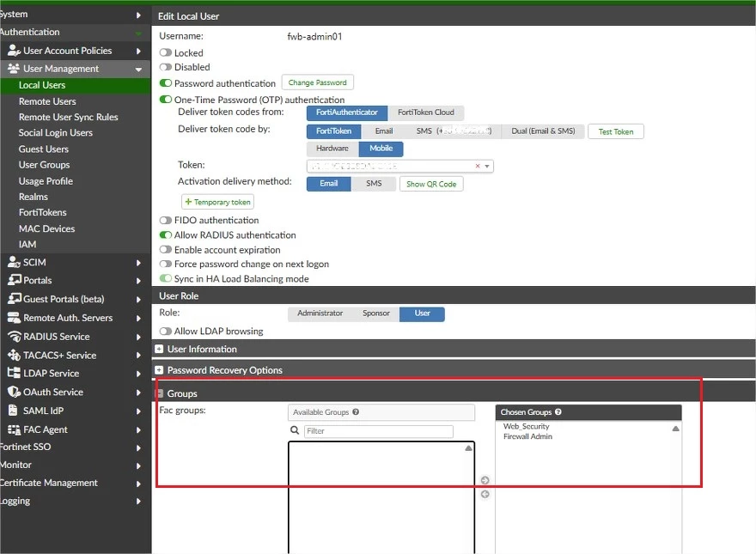Viewport: 756px width, 554px height.
Task: Click the Show QR Code button
Action: tap(431, 184)
